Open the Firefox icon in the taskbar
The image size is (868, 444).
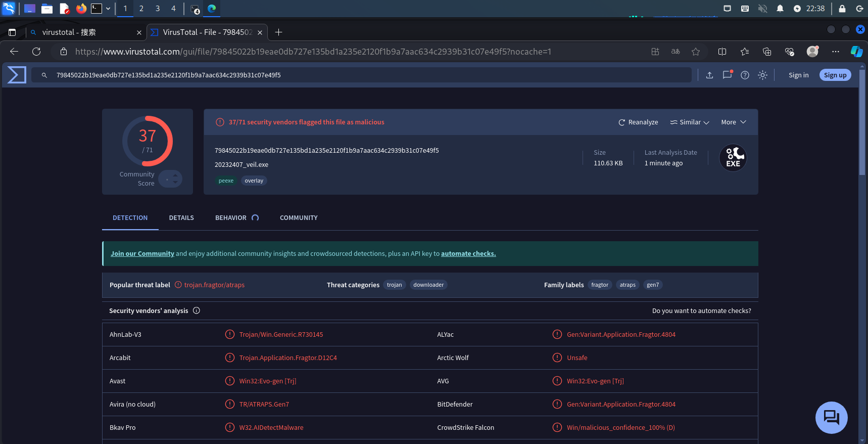pos(81,9)
